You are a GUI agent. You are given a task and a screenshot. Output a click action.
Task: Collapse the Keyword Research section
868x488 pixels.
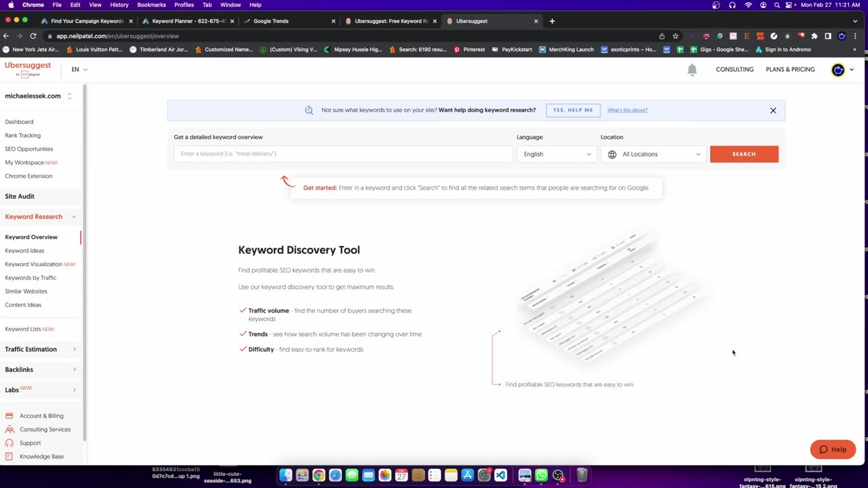(73, 217)
